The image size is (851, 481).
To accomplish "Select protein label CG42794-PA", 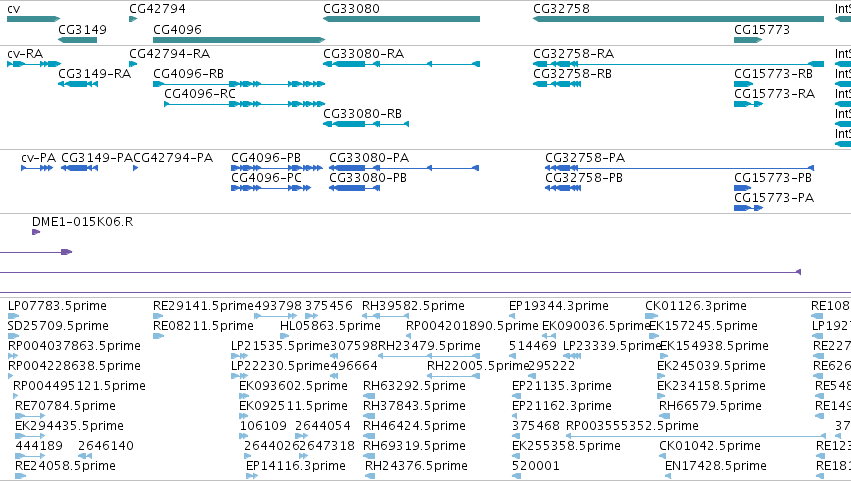I will point(173,158).
